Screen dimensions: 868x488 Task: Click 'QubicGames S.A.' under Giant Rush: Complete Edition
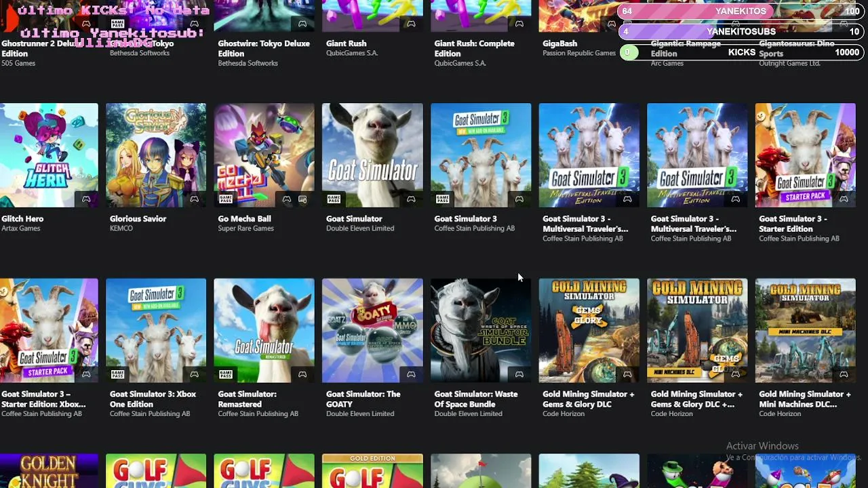[460, 63]
